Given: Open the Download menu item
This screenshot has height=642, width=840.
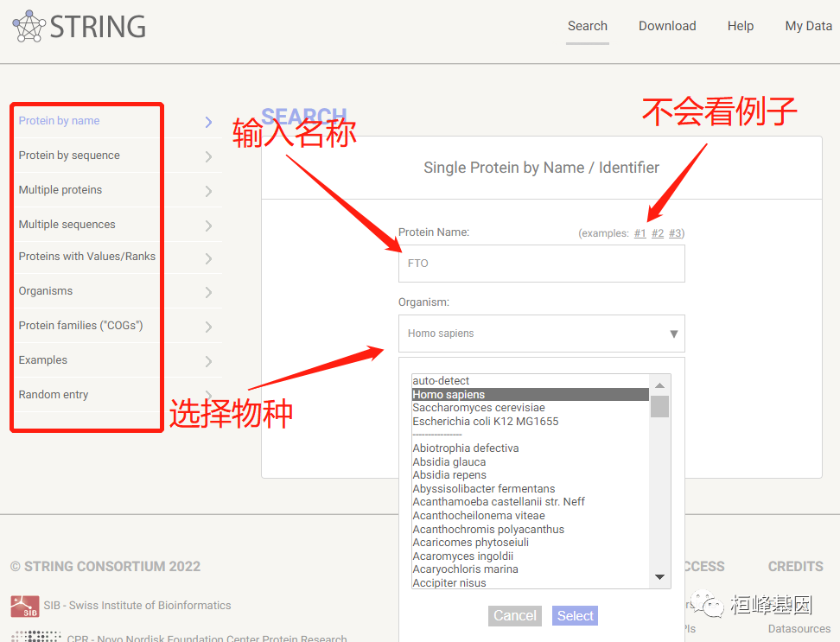Looking at the screenshot, I should (x=667, y=26).
